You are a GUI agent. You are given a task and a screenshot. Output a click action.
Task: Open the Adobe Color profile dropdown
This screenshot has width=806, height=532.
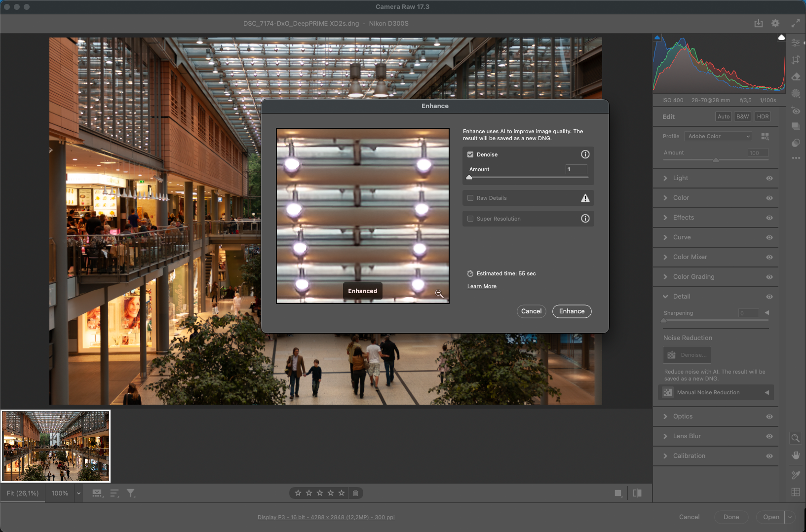(719, 136)
